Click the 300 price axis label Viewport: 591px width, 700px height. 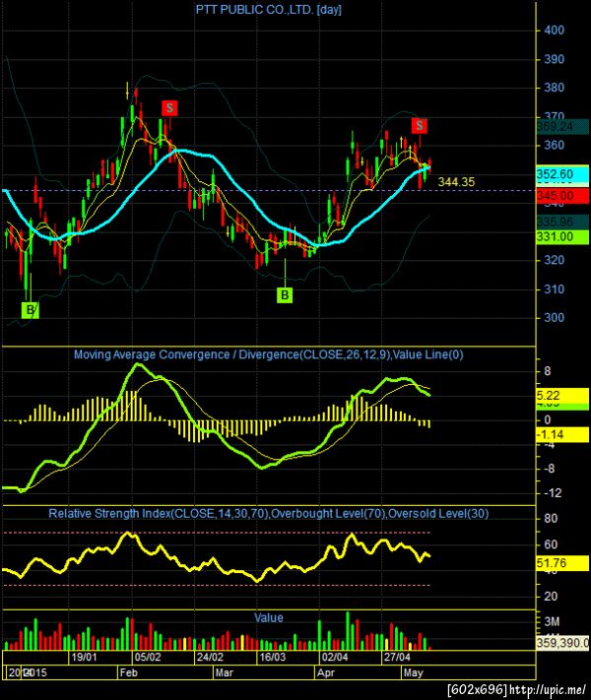pyautogui.click(x=554, y=318)
